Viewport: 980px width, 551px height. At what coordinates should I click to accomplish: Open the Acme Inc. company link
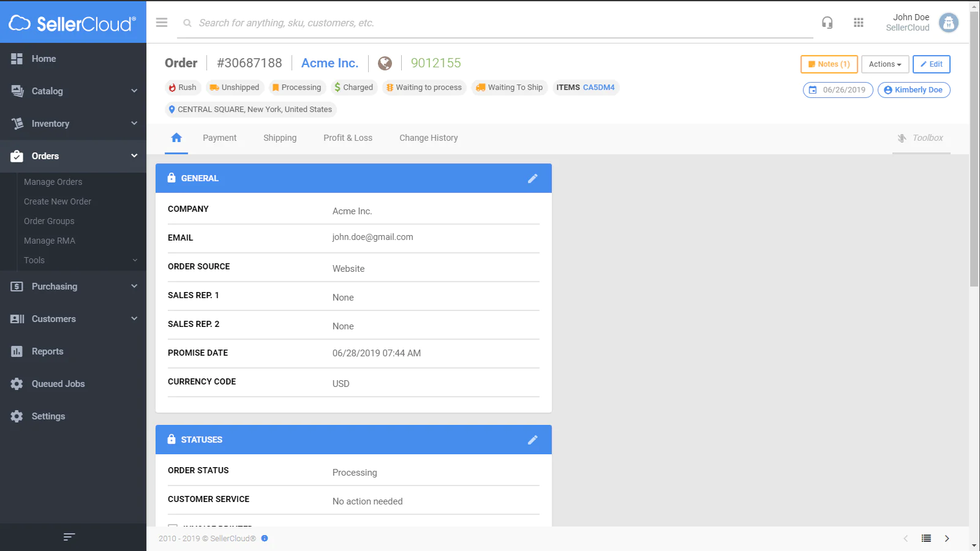tap(330, 63)
